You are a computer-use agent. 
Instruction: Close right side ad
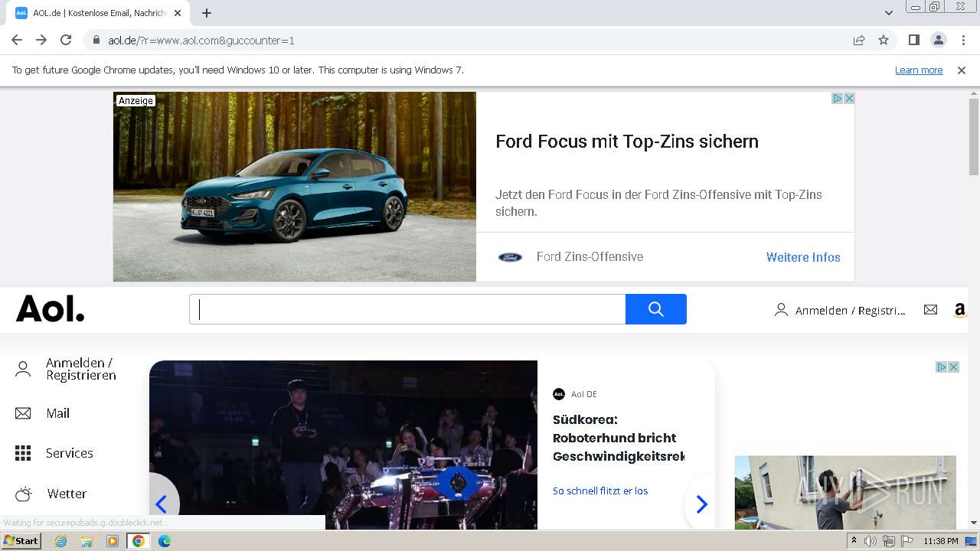pyautogui.click(x=954, y=367)
